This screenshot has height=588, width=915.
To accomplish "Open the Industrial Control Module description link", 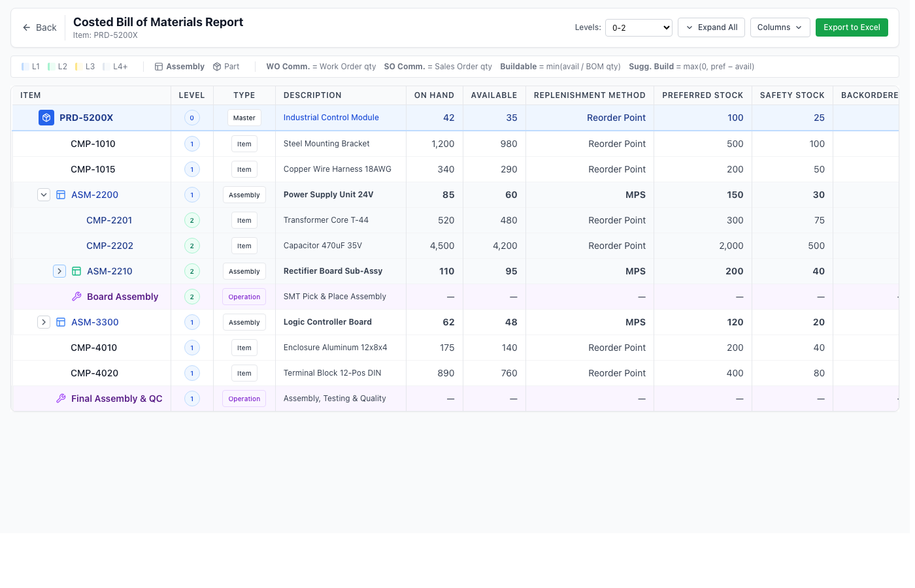I will [x=331, y=118].
